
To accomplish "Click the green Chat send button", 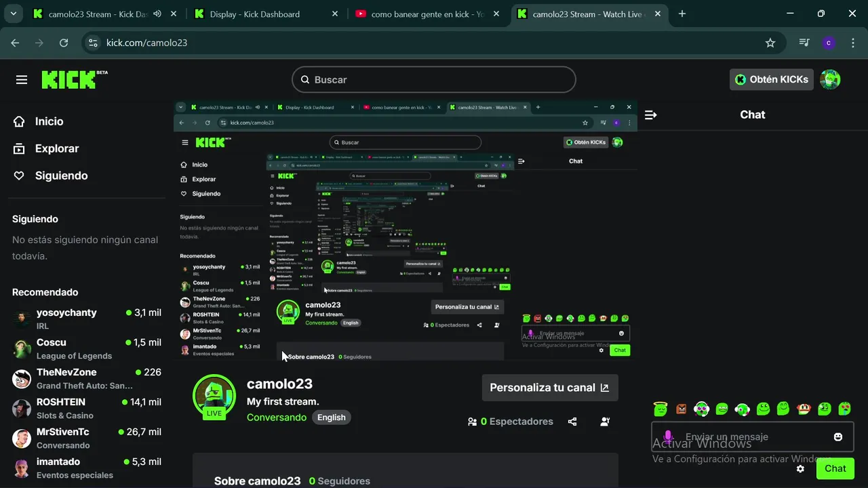I will [835, 468].
